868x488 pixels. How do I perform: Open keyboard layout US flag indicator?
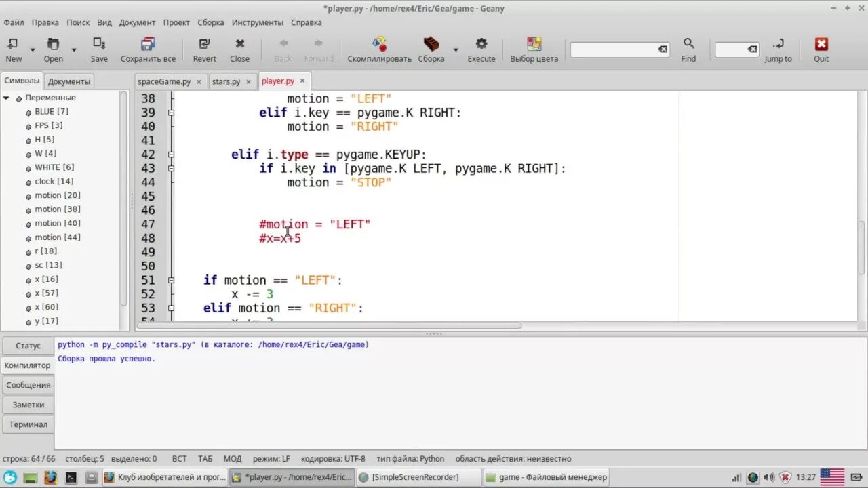tap(832, 477)
